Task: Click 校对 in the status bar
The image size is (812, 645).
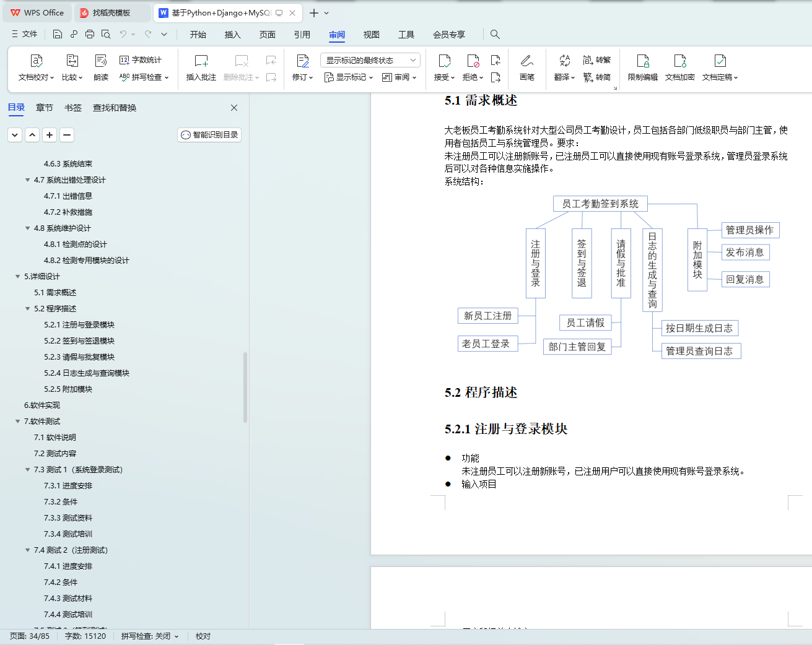Action: 203,636
